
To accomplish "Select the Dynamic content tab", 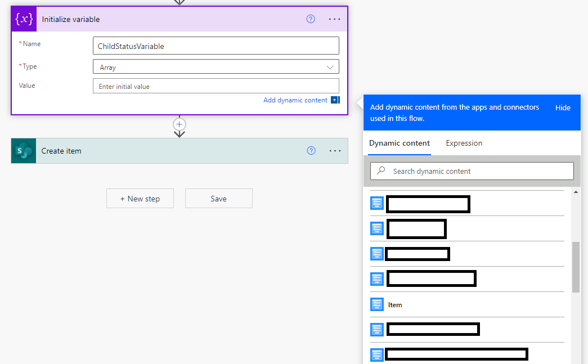I will pyautogui.click(x=399, y=143).
